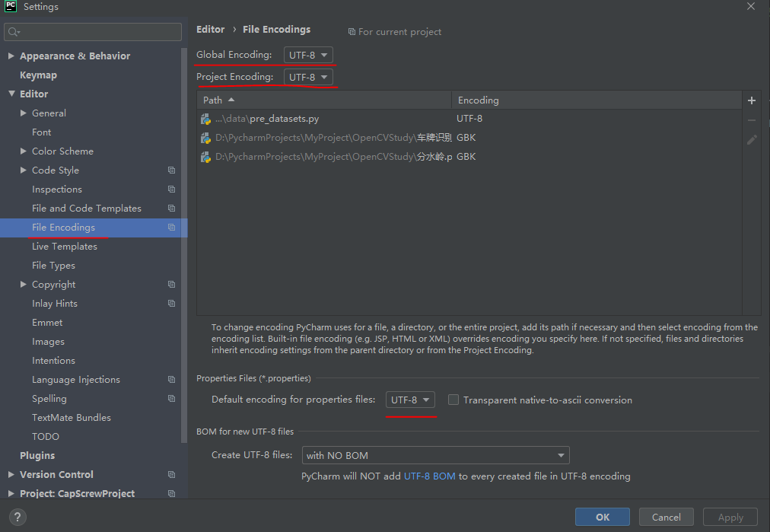
Task: Click project-level icon beside Project: CapScrewProject
Action: point(171,494)
